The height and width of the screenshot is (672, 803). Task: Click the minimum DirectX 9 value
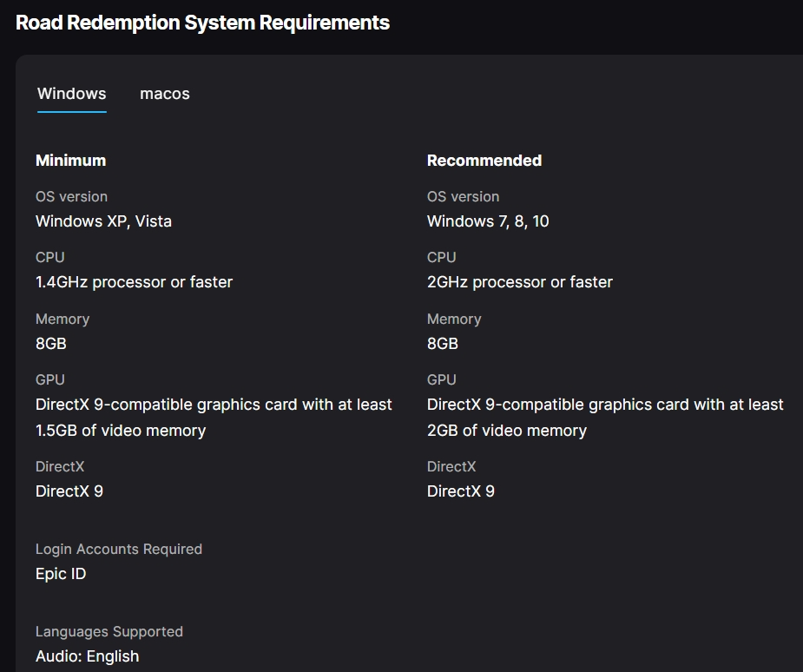[x=69, y=491]
